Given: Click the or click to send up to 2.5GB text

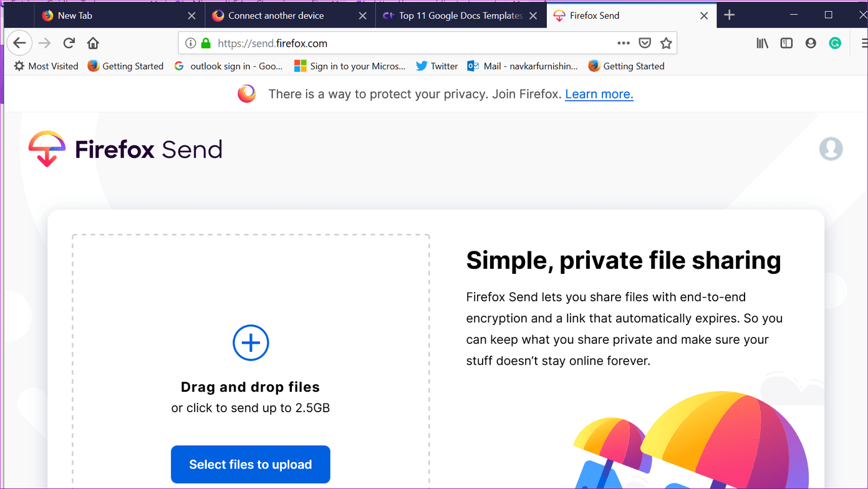Looking at the screenshot, I should [251, 408].
